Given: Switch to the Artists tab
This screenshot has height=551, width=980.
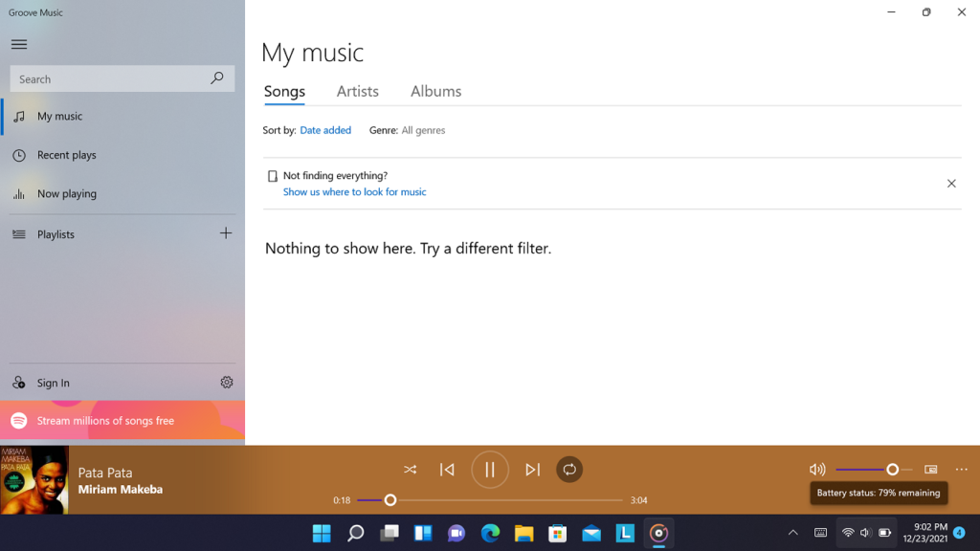Looking at the screenshot, I should click(358, 91).
